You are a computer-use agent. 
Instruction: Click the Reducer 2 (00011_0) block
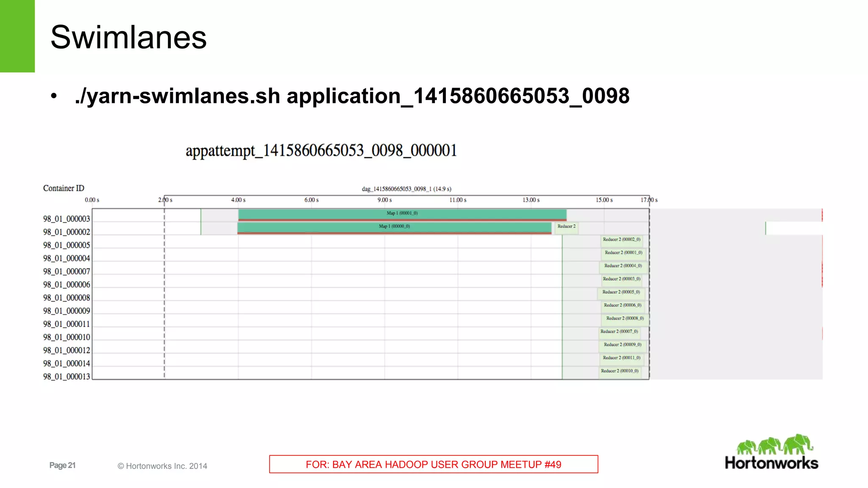[621, 359]
